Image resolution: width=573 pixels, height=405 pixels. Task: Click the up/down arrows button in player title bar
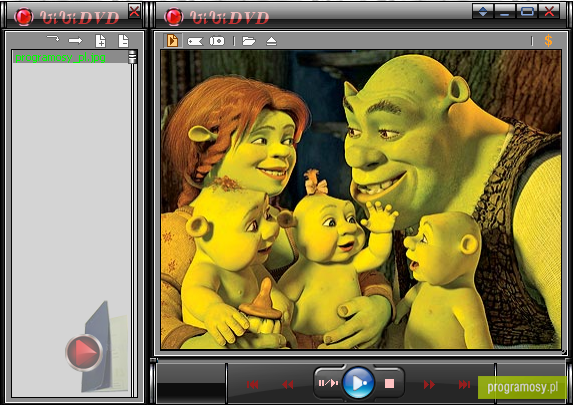(483, 11)
